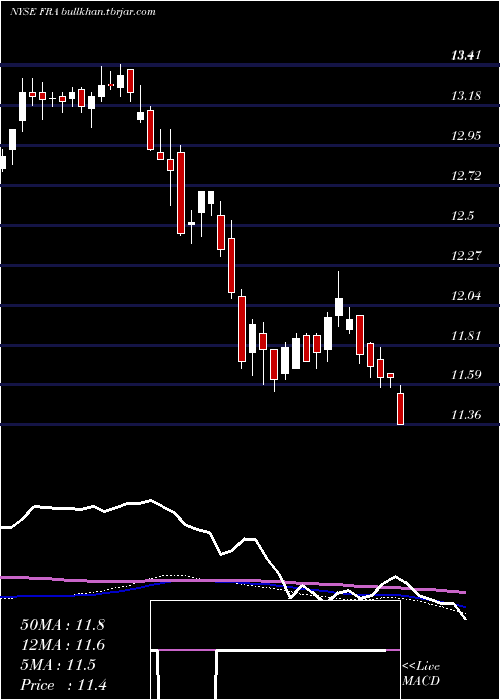Click the 11.36 price axis label
500x700 pixels.
click(466, 415)
